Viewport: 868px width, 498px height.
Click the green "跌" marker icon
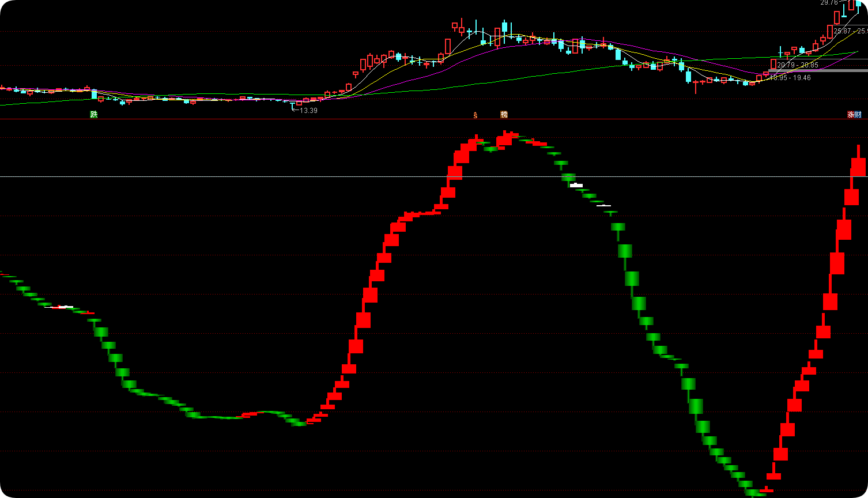pos(94,115)
